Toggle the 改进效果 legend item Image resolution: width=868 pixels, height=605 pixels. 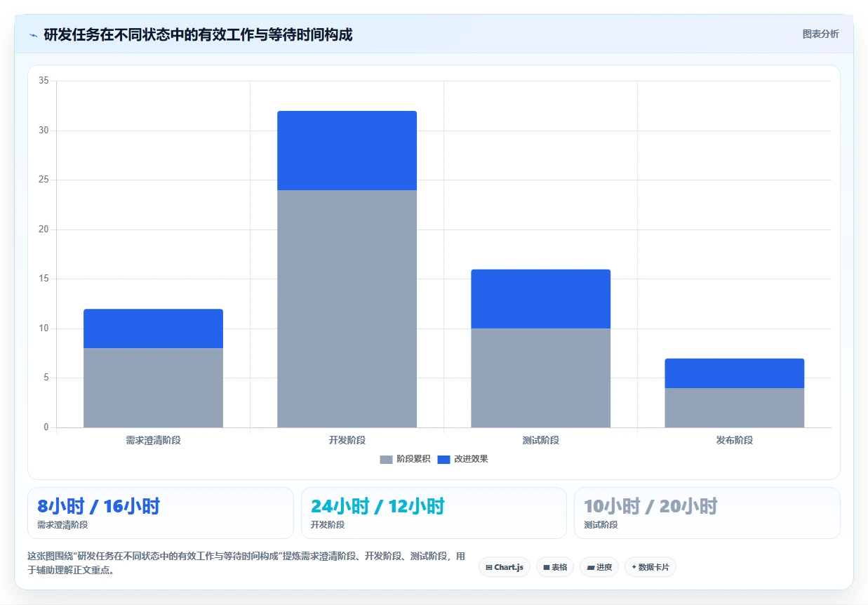tap(462, 459)
